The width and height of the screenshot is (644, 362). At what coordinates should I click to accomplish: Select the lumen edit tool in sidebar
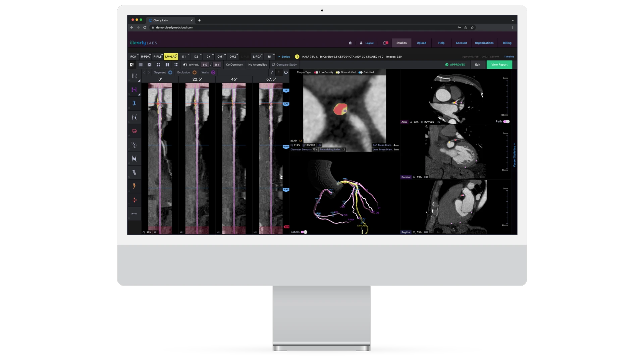pyautogui.click(x=134, y=117)
